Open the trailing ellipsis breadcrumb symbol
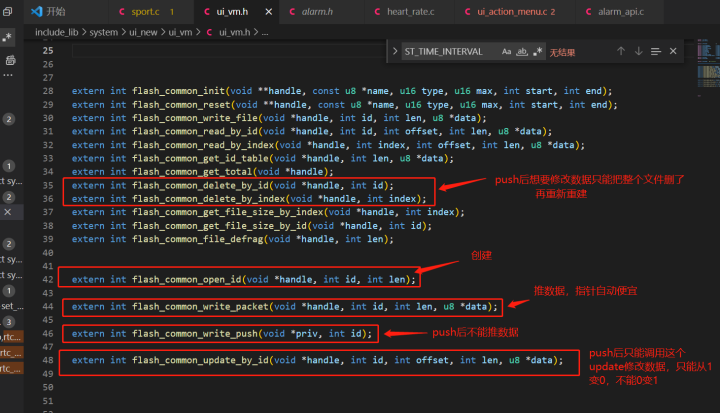The height and width of the screenshot is (413, 720). click(265, 33)
